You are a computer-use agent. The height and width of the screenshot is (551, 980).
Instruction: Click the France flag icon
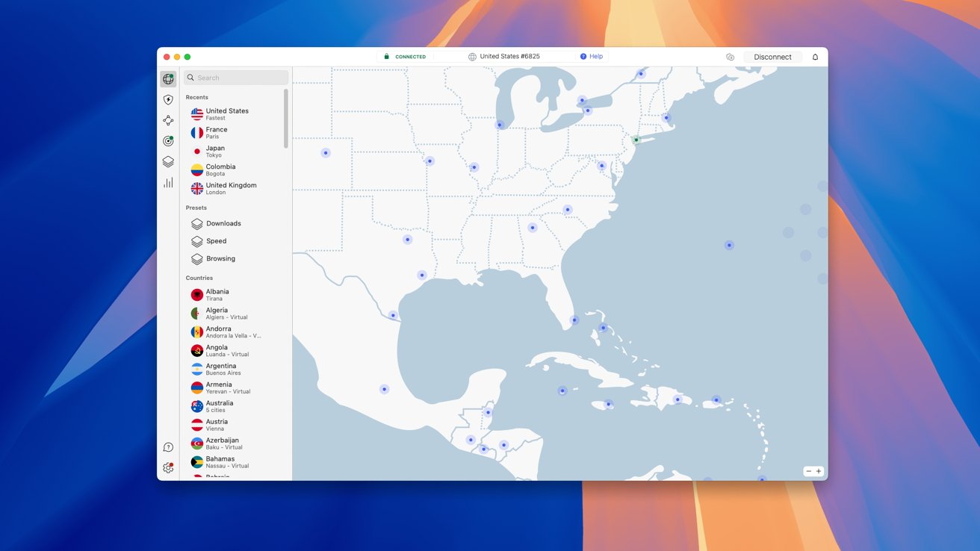click(x=196, y=133)
